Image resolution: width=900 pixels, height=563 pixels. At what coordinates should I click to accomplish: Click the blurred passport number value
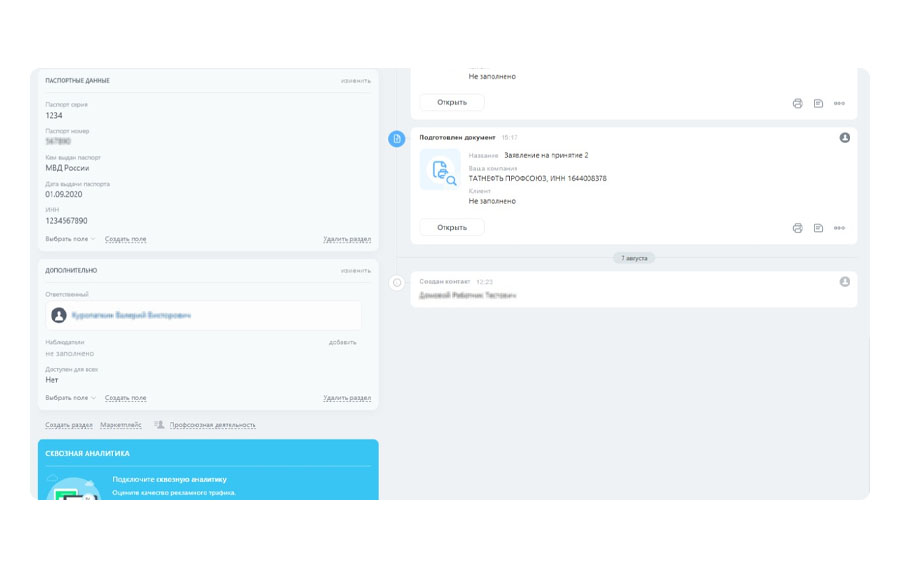(58, 141)
